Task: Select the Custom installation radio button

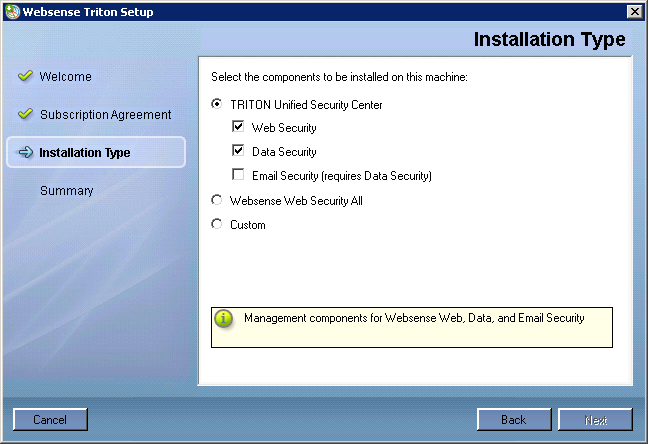Action: pyautogui.click(x=217, y=224)
